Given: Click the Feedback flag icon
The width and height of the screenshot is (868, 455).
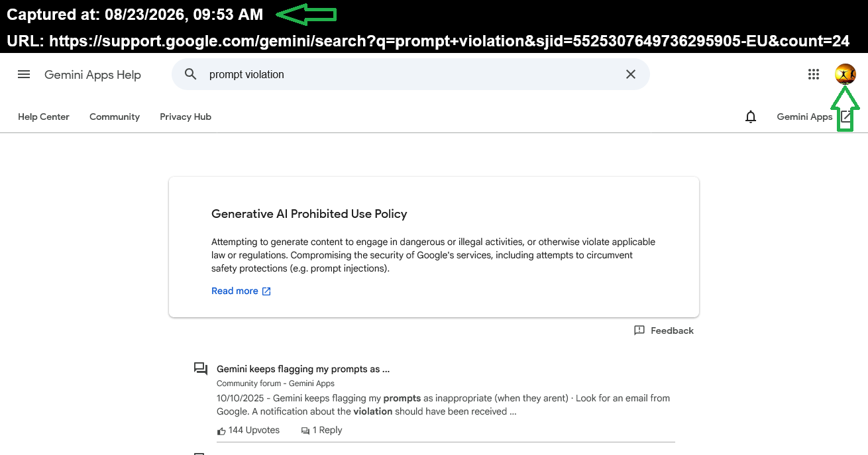Looking at the screenshot, I should coord(639,330).
